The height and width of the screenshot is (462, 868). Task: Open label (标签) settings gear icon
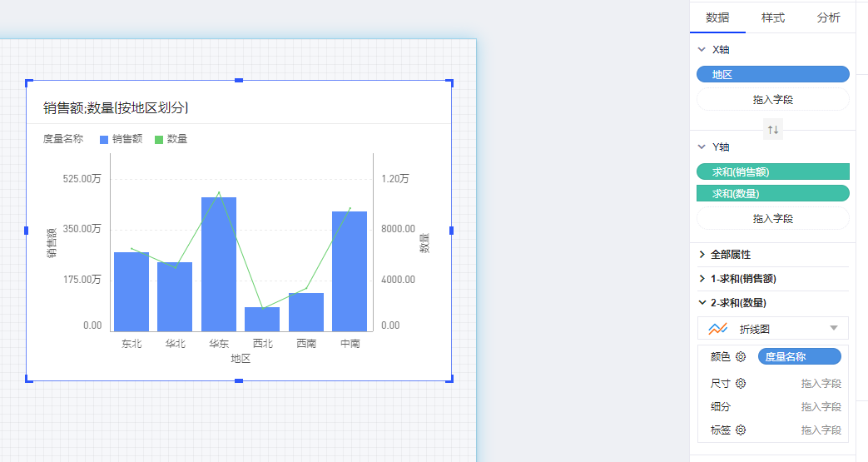tap(741, 430)
